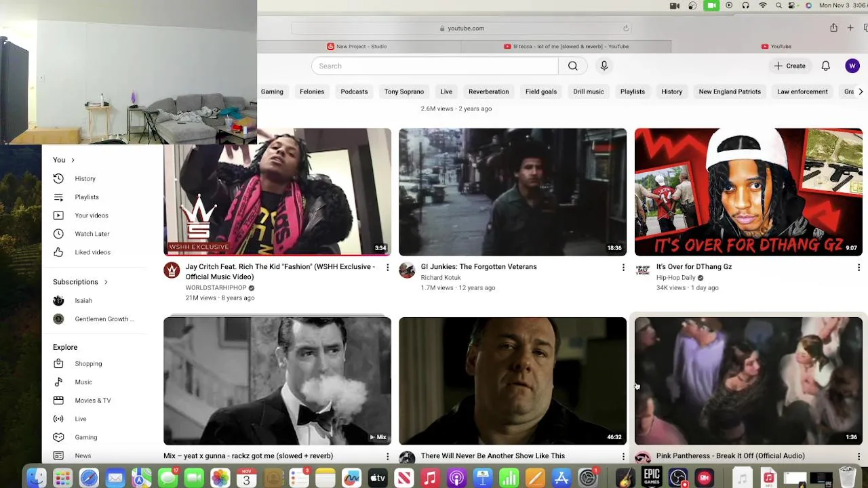Open options for There Will Never Be video
This screenshot has height=488, width=868.
(623, 457)
